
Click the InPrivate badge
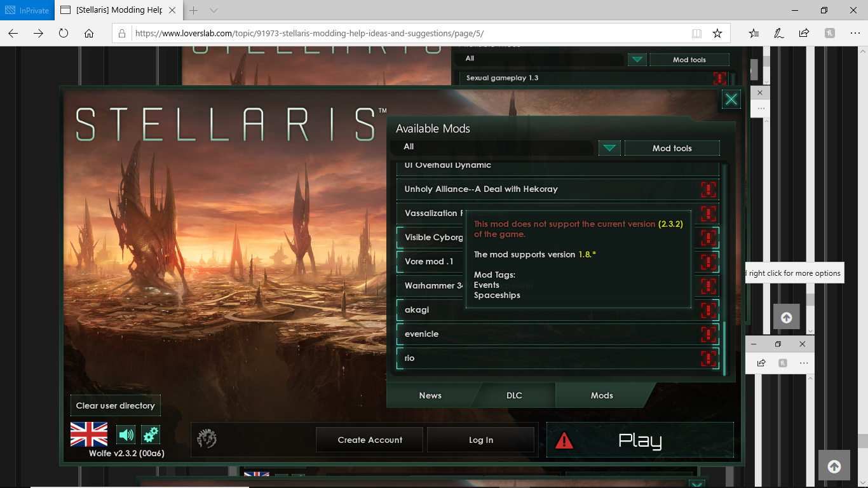pyautogui.click(x=27, y=10)
